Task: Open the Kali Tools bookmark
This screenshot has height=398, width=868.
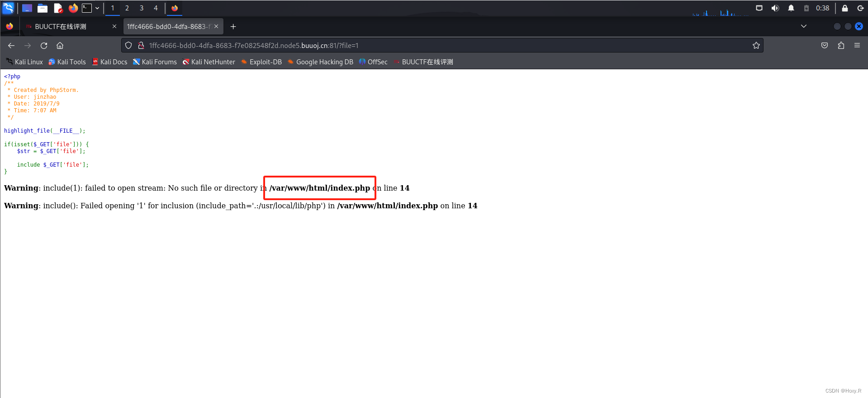Action: [67, 62]
